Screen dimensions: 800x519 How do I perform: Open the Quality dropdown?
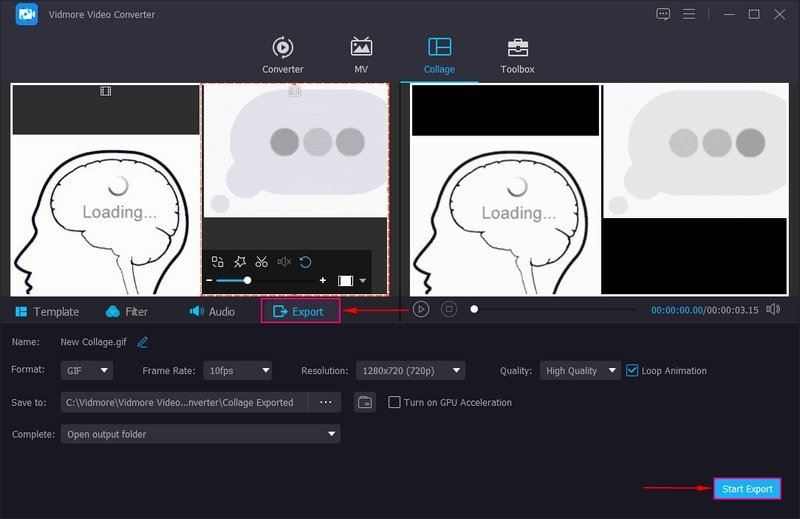click(578, 370)
